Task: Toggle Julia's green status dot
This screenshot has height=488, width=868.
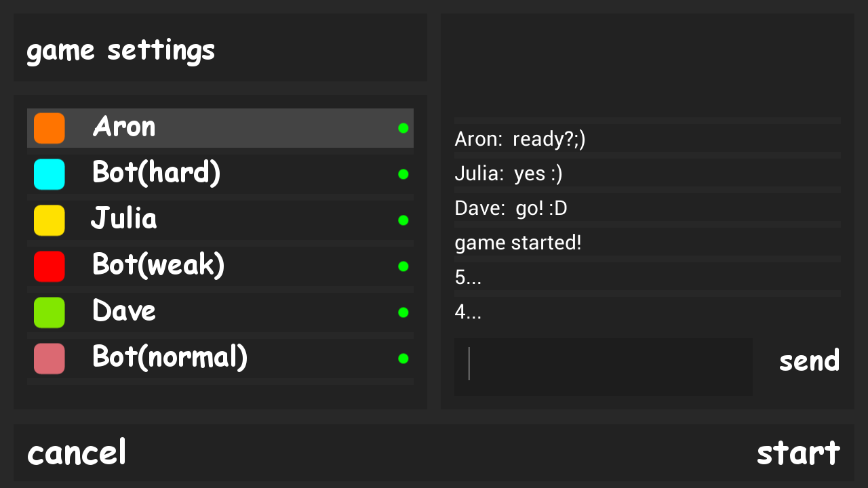Action: tap(403, 220)
